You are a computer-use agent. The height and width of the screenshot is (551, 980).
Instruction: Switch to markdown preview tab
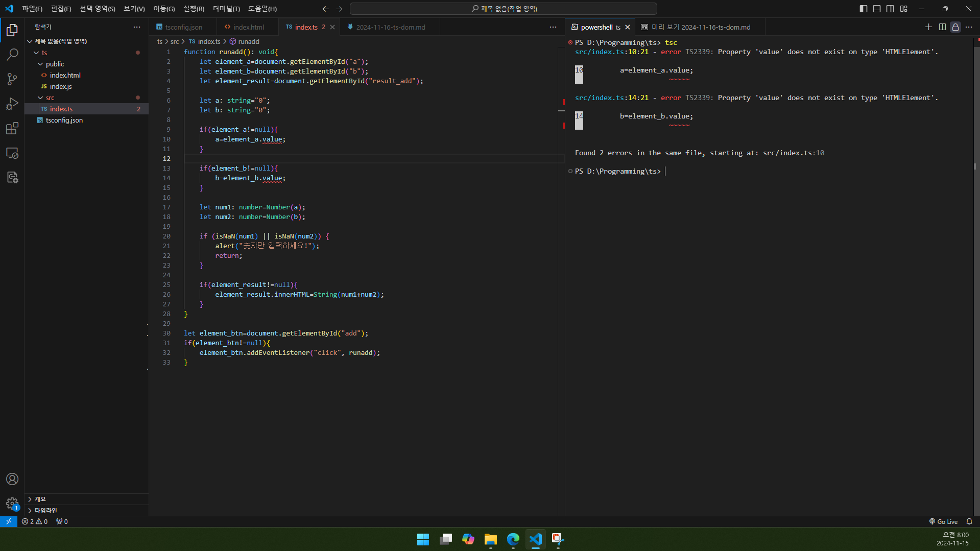[x=700, y=27]
